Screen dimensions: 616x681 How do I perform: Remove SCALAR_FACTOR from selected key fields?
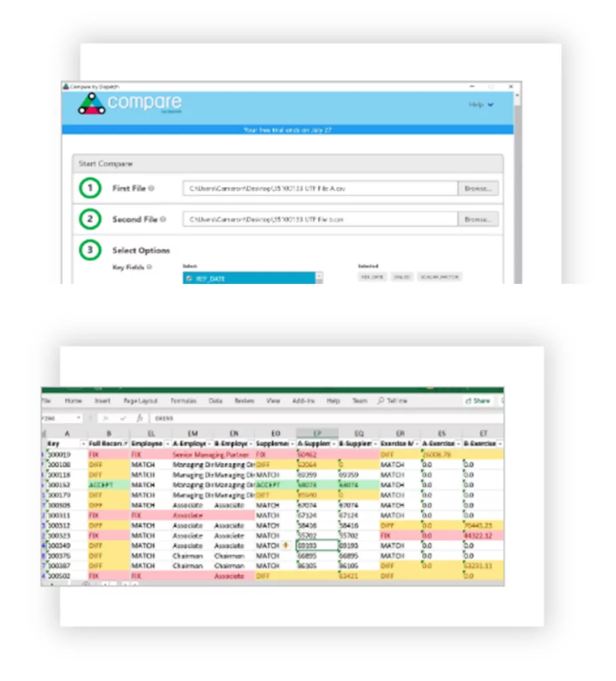click(x=440, y=277)
